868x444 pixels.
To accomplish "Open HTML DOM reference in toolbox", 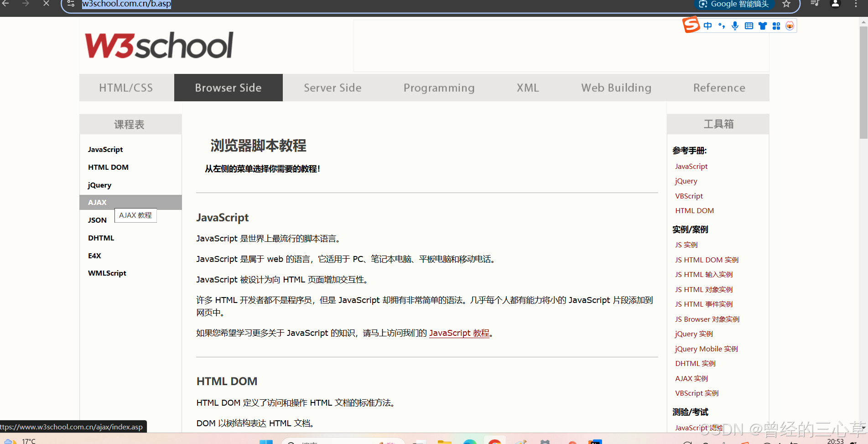I will pyautogui.click(x=694, y=211).
